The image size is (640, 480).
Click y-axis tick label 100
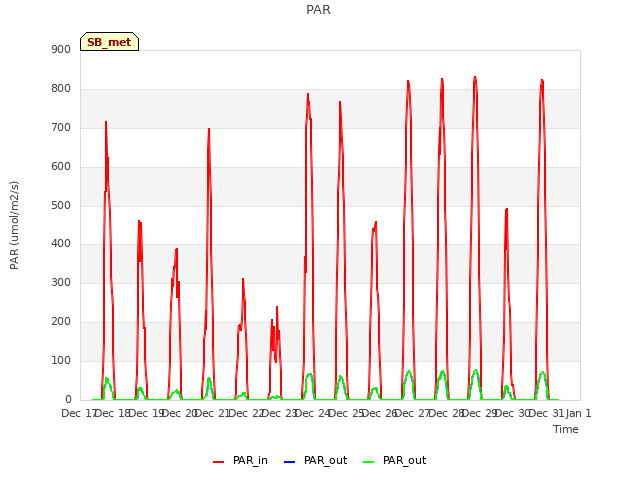pos(61,360)
